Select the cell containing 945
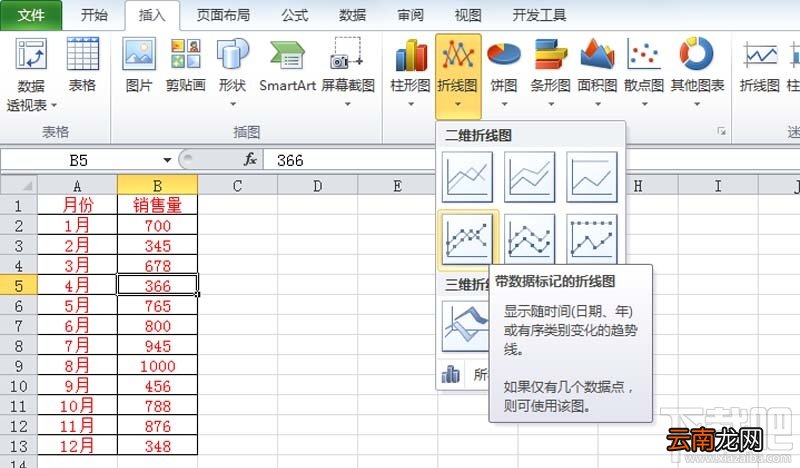The height and width of the screenshot is (468, 800). (x=158, y=346)
